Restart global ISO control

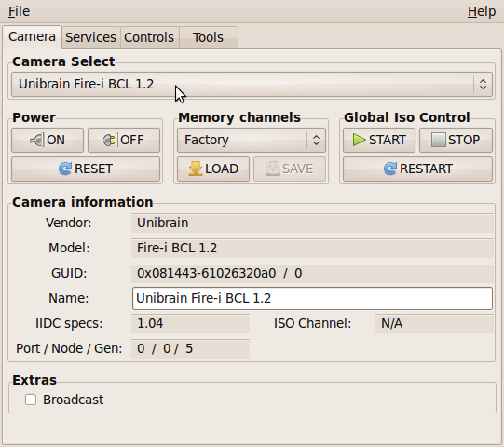417,169
